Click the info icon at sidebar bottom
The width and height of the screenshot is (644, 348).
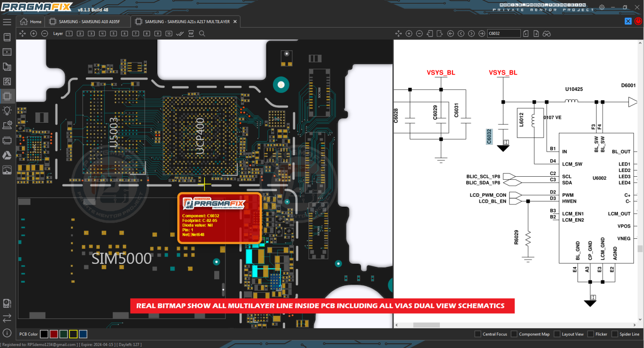click(x=7, y=333)
